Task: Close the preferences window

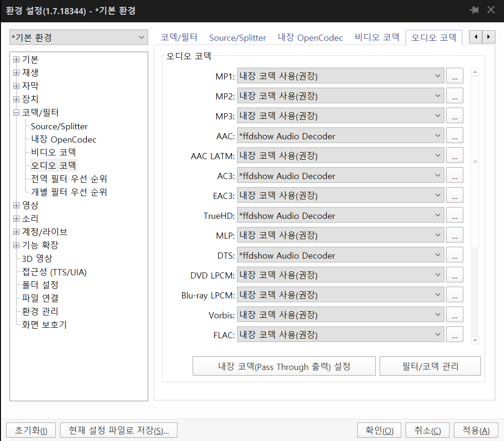Action: click(491, 10)
